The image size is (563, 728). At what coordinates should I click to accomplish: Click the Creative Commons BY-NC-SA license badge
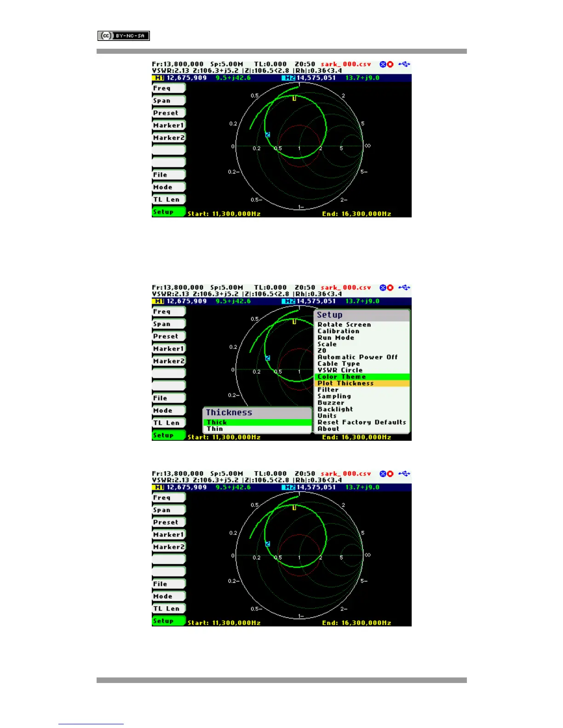[x=123, y=36]
